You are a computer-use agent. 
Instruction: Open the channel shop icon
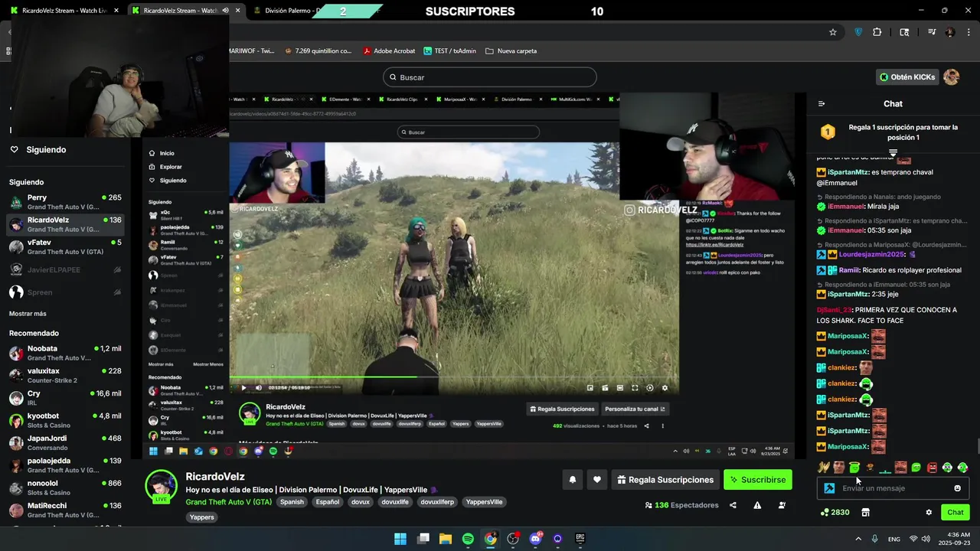tap(865, 513)
